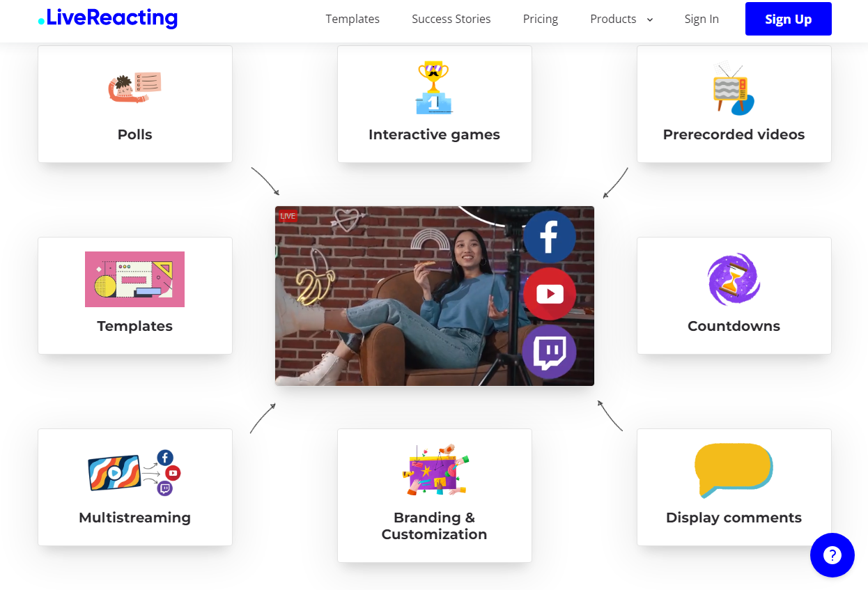
Task: Click the Multistreaming illustration icon
Action: pos(134,472)
